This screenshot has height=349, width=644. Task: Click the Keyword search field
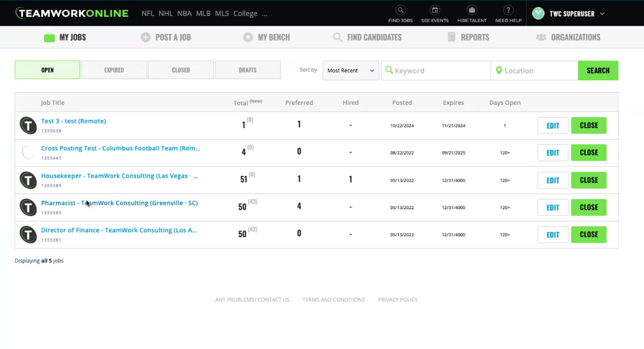[x=436, y=71]
